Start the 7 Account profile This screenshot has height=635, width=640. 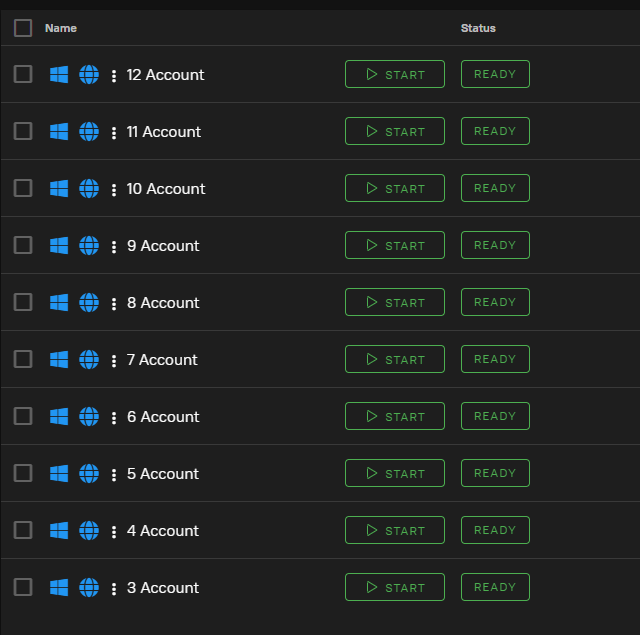coord(395,360)
